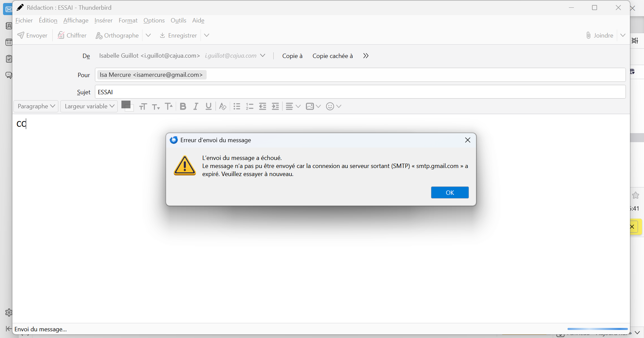Open Calendar in main Thunderbird sidebar
This screenshot has height=338, width=644.
pos(9,42)
